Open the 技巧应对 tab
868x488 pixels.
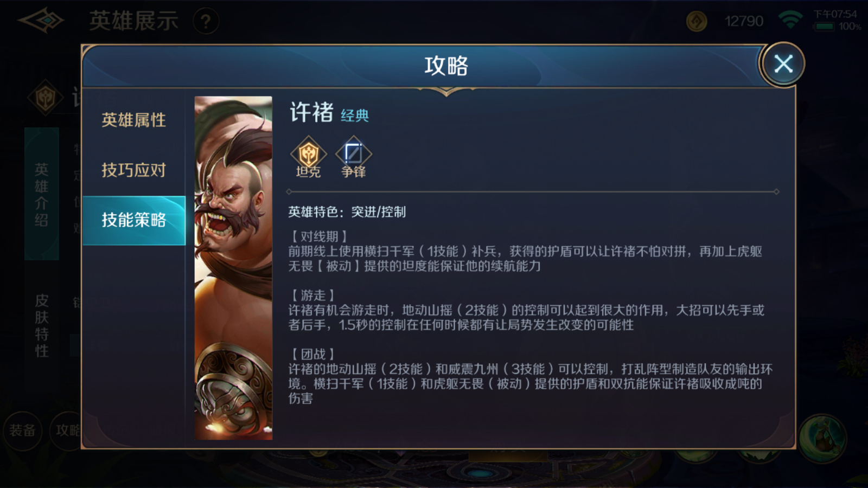(133, 170)
